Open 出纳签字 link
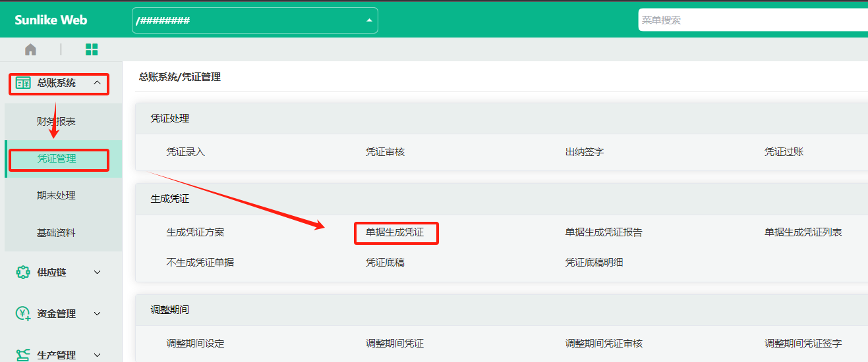 click(x=585, y=152)
